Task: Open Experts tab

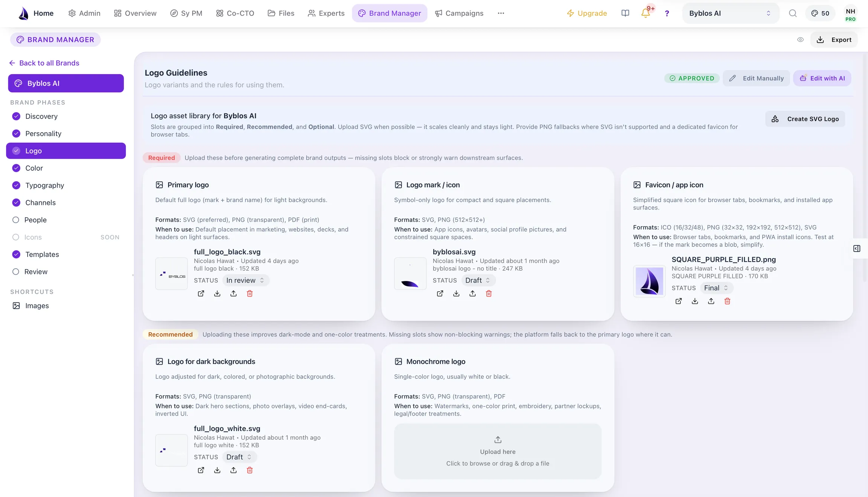Action: [326, 13]
